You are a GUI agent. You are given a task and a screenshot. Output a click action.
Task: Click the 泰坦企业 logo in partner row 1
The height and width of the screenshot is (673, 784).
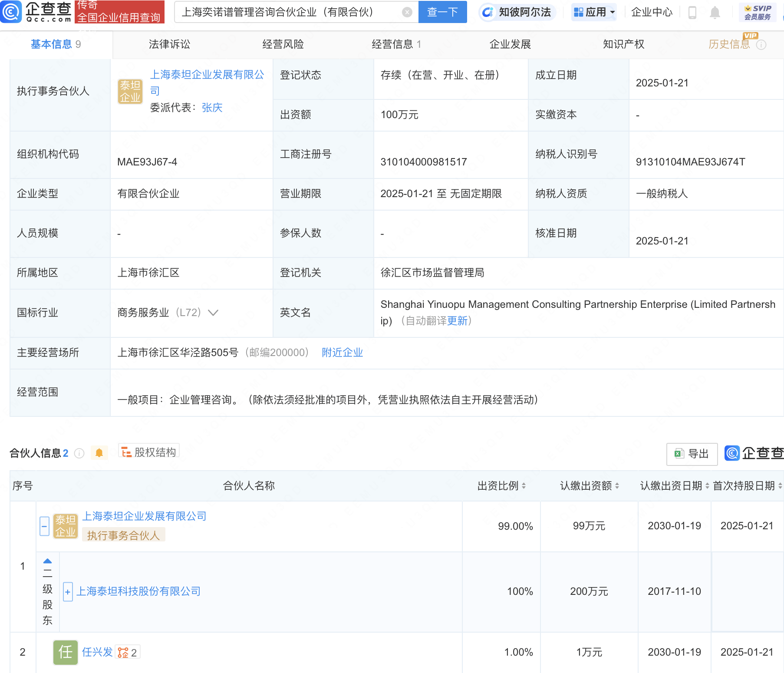tap(66, 526)
